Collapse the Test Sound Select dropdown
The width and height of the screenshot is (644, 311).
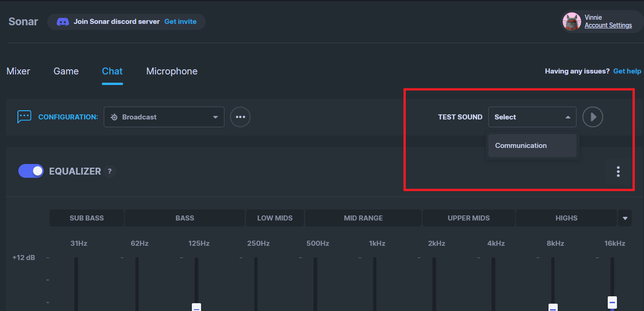[x=532, y=117]
